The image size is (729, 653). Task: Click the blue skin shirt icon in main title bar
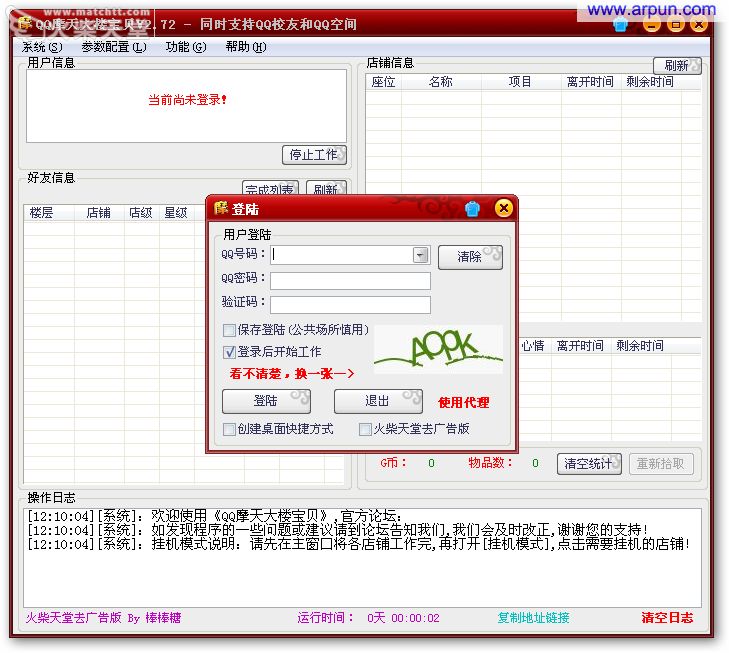[x=620, y=24]
